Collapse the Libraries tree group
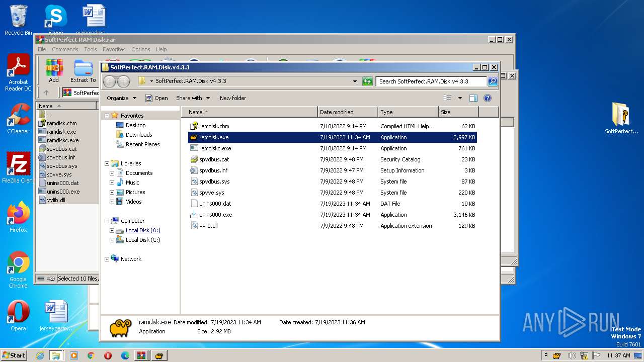The width and height of the screenshot is (644, 362). click(x=107, y=163)
